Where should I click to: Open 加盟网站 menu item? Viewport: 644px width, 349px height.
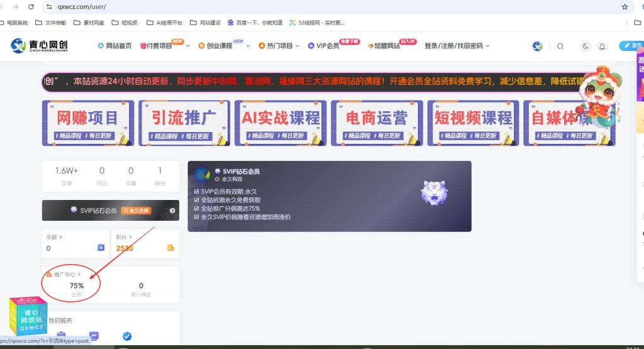click(384, 46)
